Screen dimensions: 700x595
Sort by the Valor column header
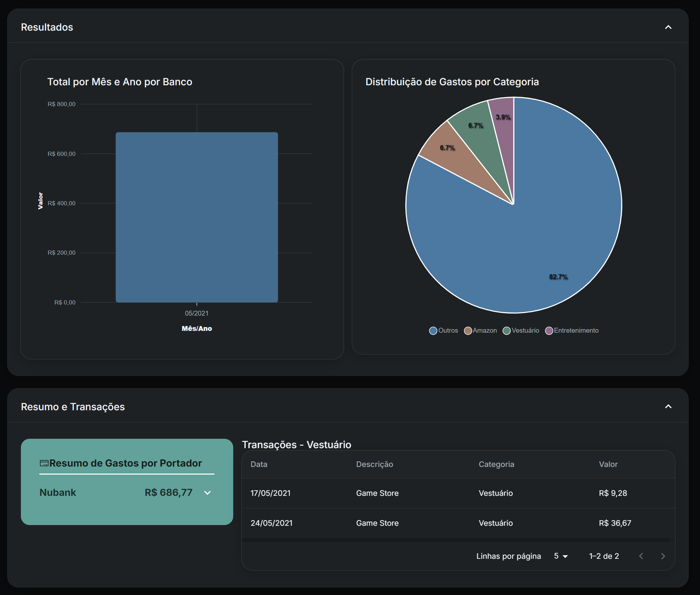[x=608, y=464]
